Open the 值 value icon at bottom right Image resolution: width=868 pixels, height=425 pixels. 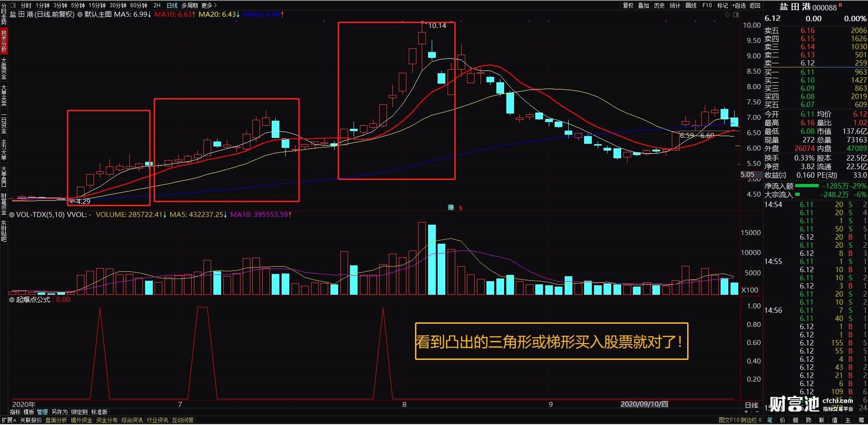pyautogui.click(x=835, y=420)
